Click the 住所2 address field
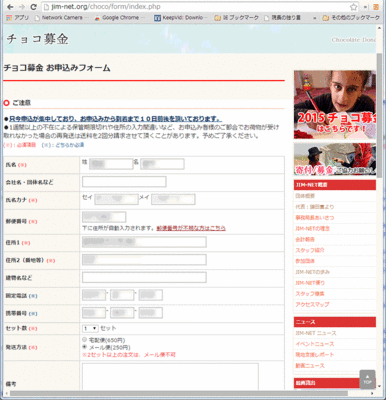The image size is (386, 400). click(144, 260)
